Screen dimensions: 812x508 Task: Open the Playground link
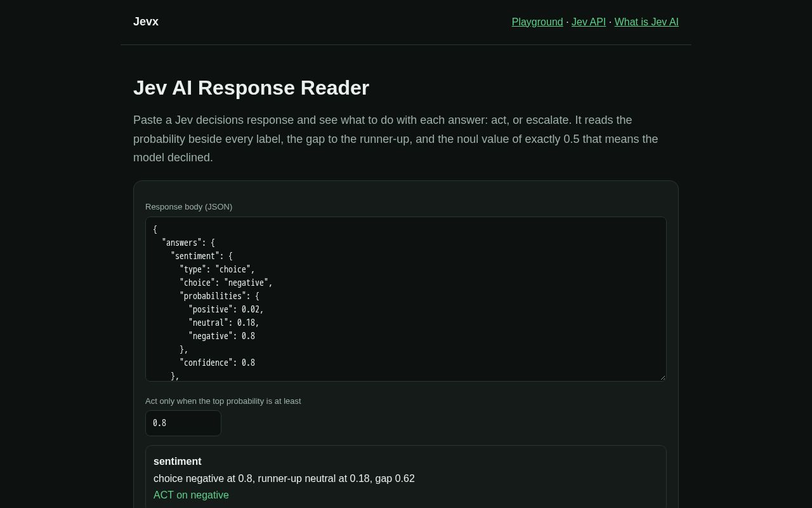pos(537,22)
